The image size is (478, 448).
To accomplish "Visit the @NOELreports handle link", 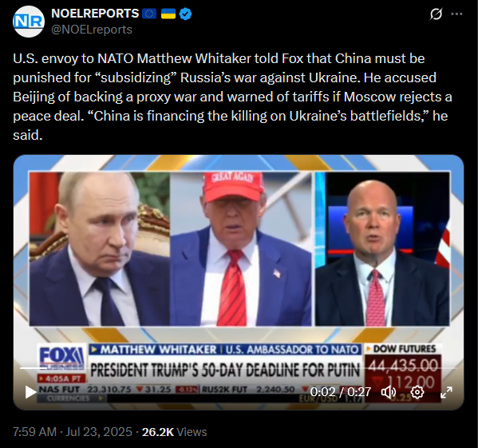I will pos(92,30).
